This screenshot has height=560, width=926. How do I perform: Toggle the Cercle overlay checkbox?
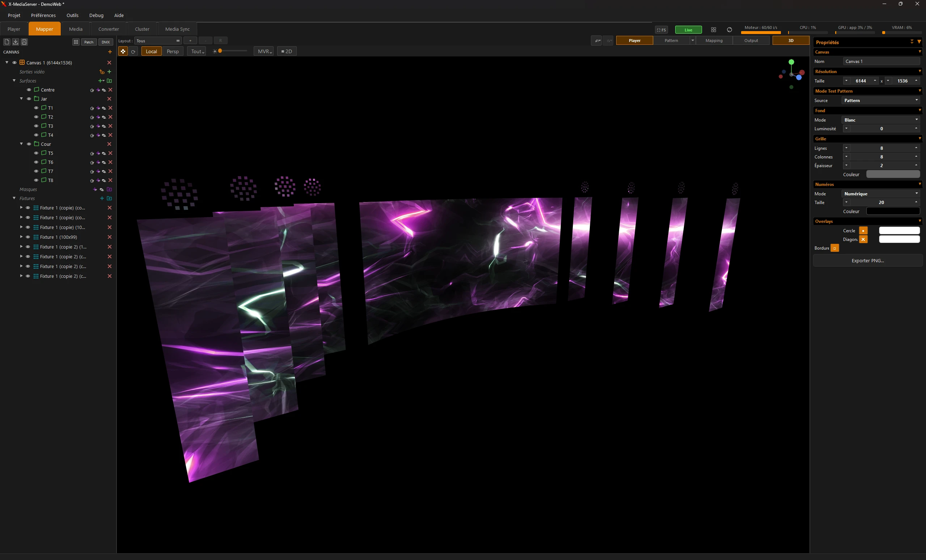click(x=863, y=230)
